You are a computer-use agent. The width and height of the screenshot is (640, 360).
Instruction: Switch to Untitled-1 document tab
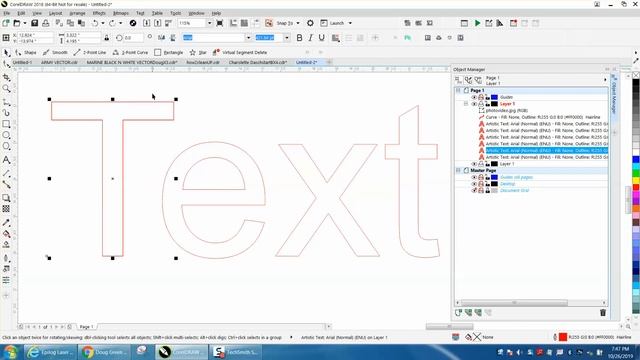22,62
